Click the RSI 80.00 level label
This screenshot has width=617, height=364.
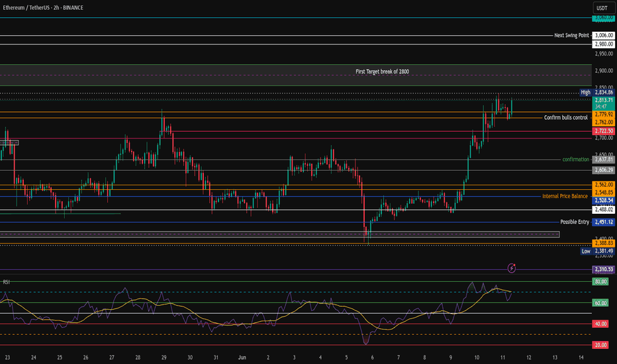tap(600, 282)
